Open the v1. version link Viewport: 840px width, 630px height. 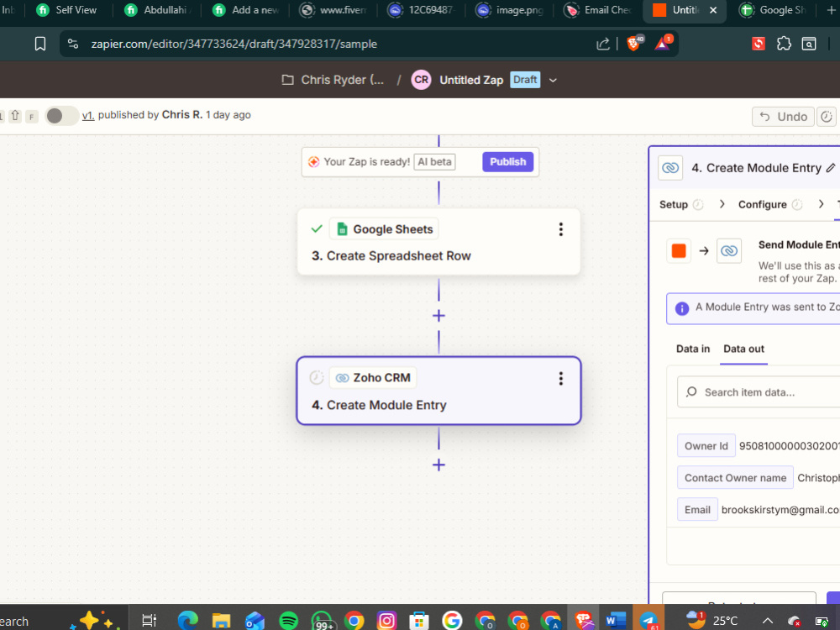[x=88, y=115]
